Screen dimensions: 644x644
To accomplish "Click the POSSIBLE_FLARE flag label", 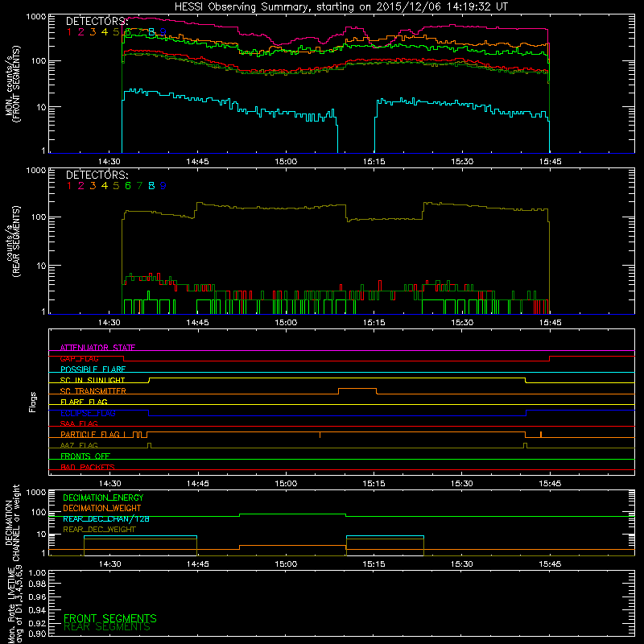I will (x=93, y=369).
